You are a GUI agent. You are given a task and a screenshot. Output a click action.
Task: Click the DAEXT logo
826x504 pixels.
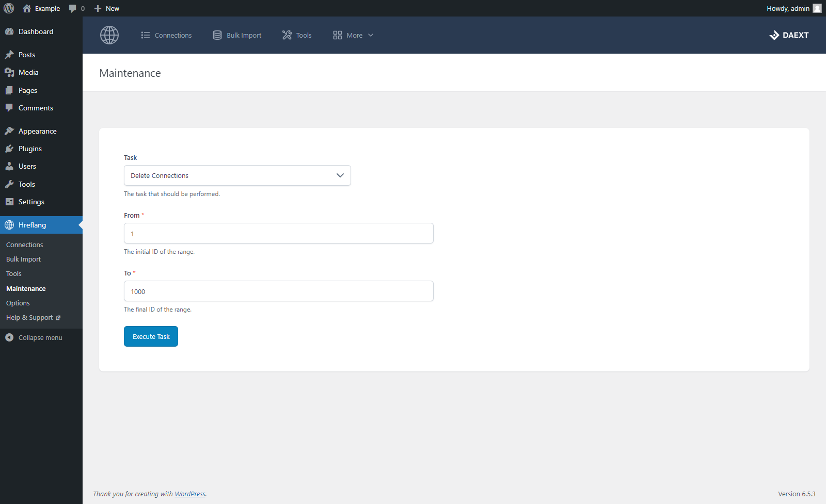pyautogui.click(x=789, y=35)
